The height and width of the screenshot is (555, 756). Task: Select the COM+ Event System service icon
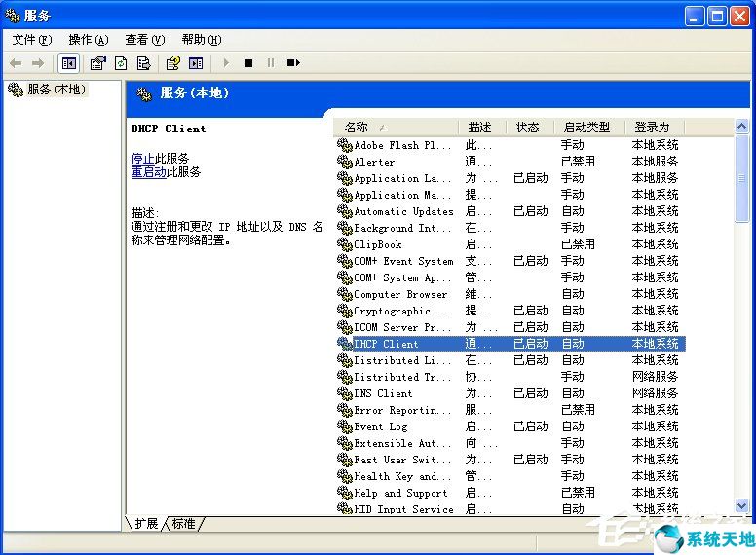tap(344, 261)
